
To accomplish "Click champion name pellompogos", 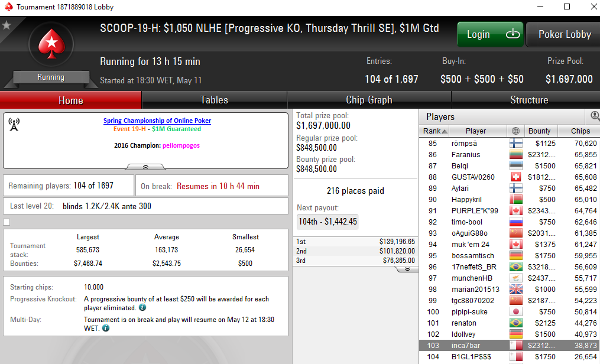I will (181, 145).
